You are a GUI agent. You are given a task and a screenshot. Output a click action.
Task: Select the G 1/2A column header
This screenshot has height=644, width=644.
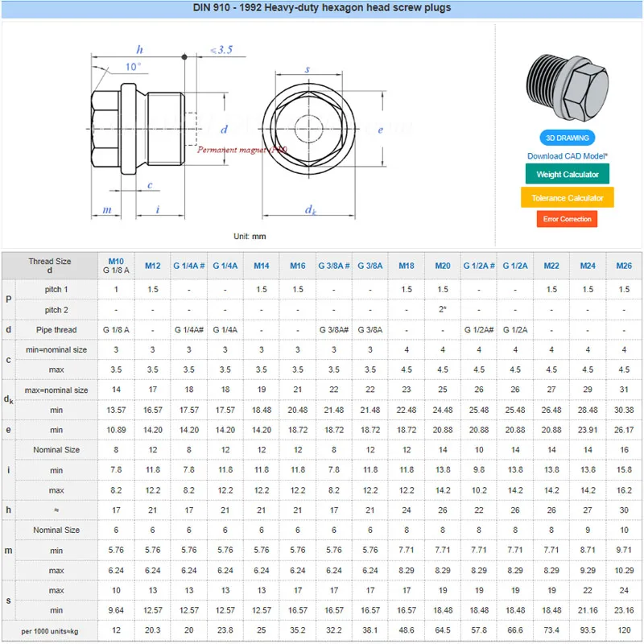(x=515, y=266)
